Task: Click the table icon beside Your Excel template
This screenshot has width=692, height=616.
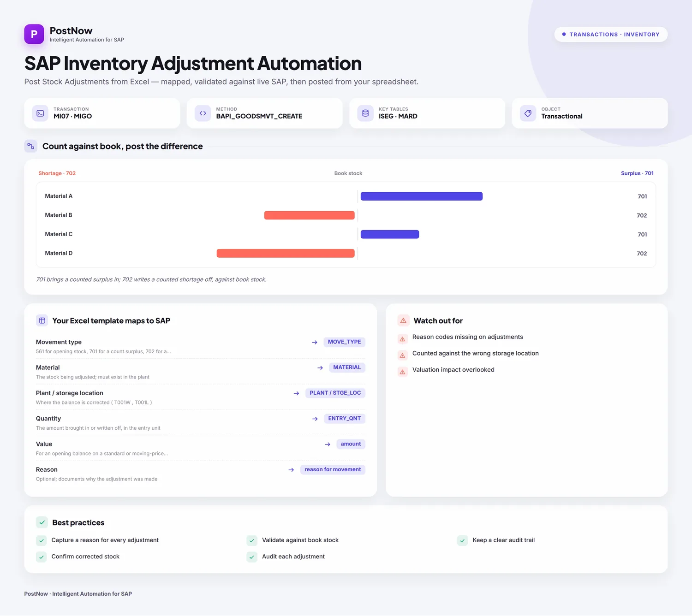Action: tap(42, 320)
